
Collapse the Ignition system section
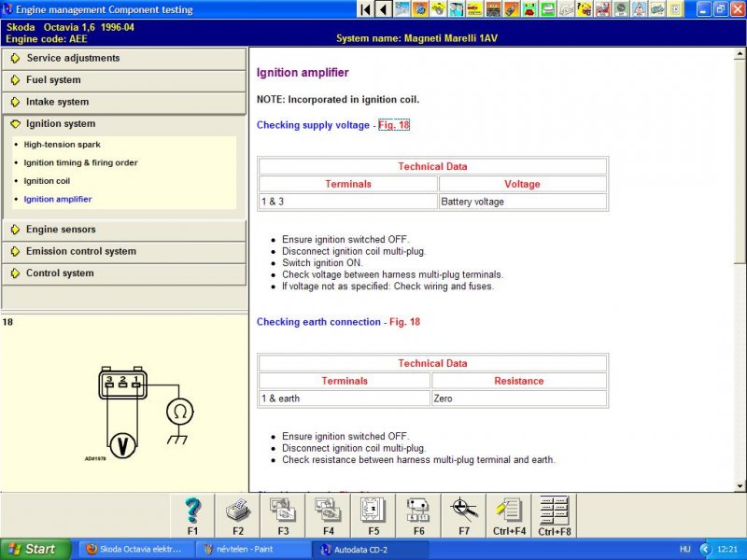(x=124, y=124)
